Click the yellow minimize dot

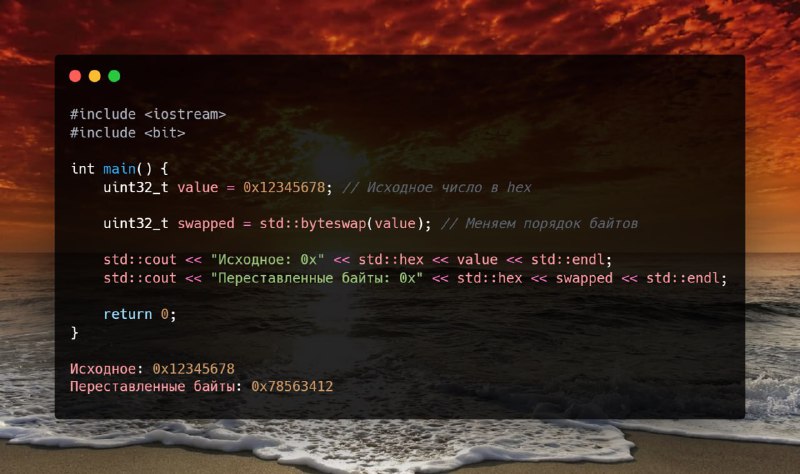click(94, 76)
